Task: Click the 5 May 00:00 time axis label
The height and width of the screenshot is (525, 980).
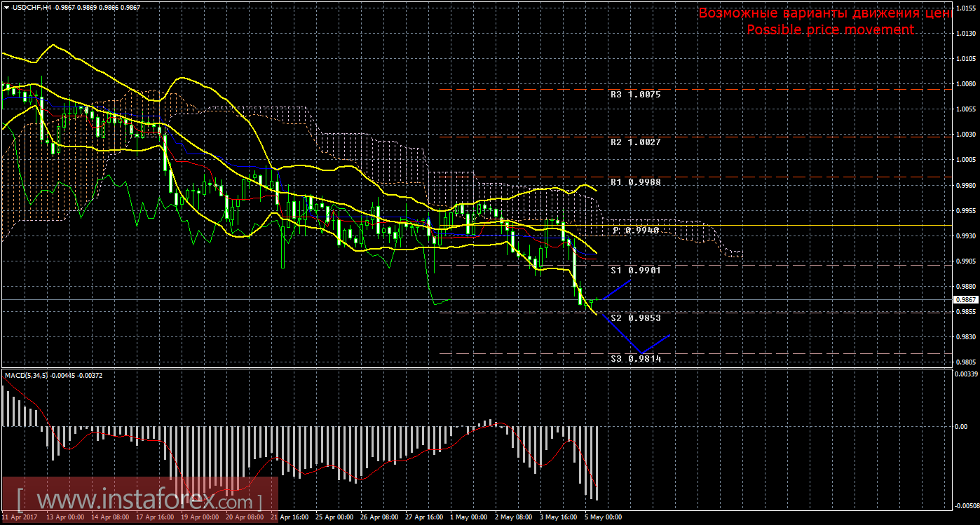Action: pyautogui.click(x=604, y=518)
